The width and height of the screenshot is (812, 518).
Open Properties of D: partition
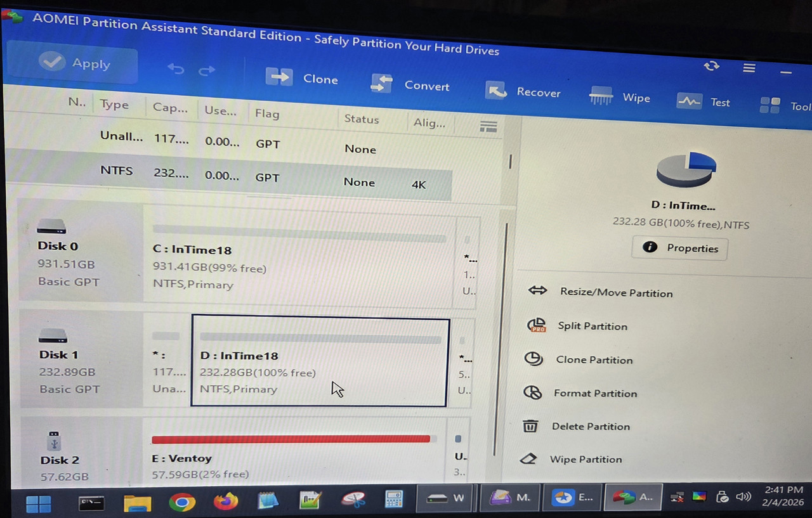point(680,248)
